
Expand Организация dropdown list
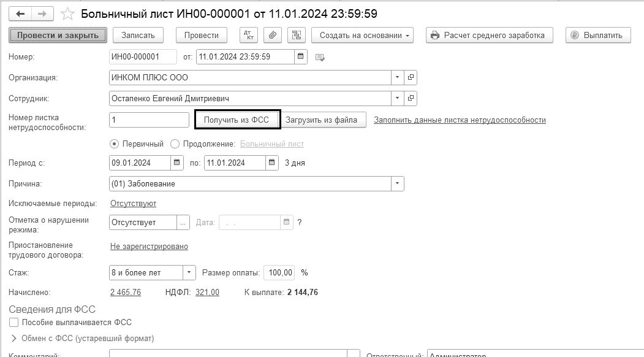tap(397, 77)
